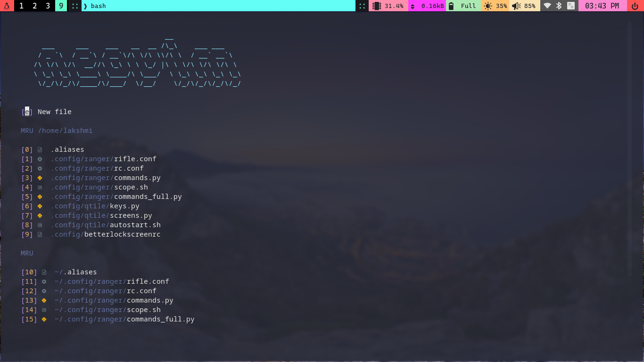The width and height of the screenshot is (644, 362).
Task: Click the red power button icon
Action: coord(635,6)
